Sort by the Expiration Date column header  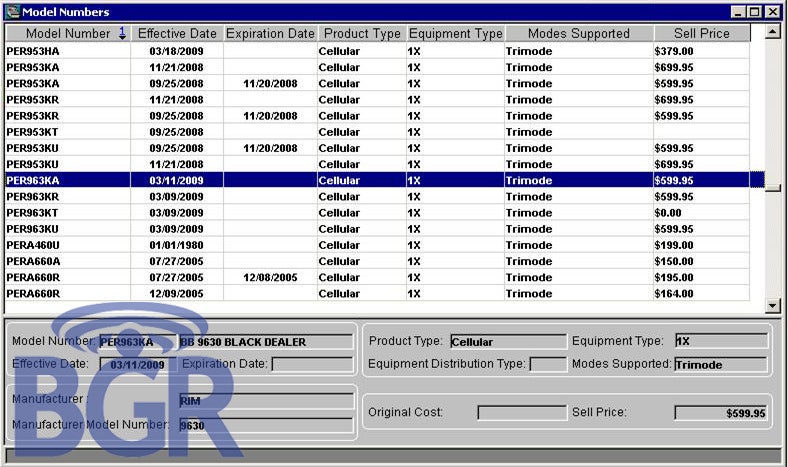point(270,34)
